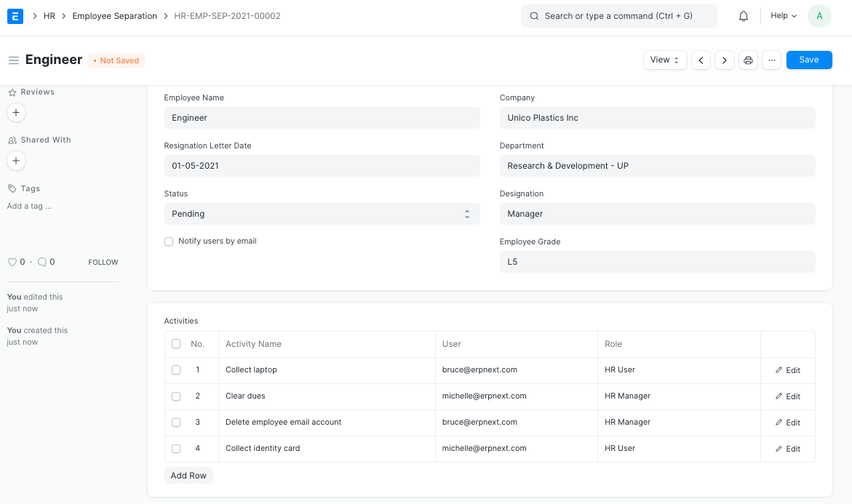The width and height of the screenshot is (852, 504).
Task: Check the select-all box in Activities header
Action: pyautogui.click(x=175, y=343)
